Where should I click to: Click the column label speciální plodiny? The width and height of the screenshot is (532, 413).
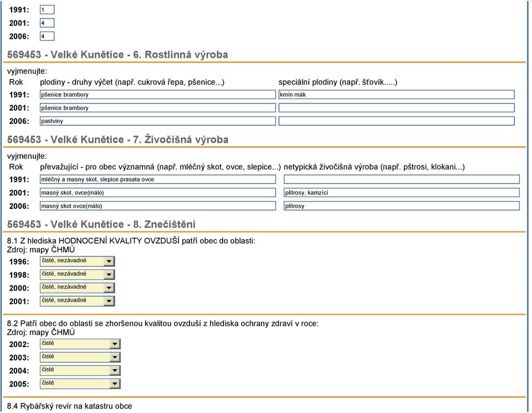point(338,82)
